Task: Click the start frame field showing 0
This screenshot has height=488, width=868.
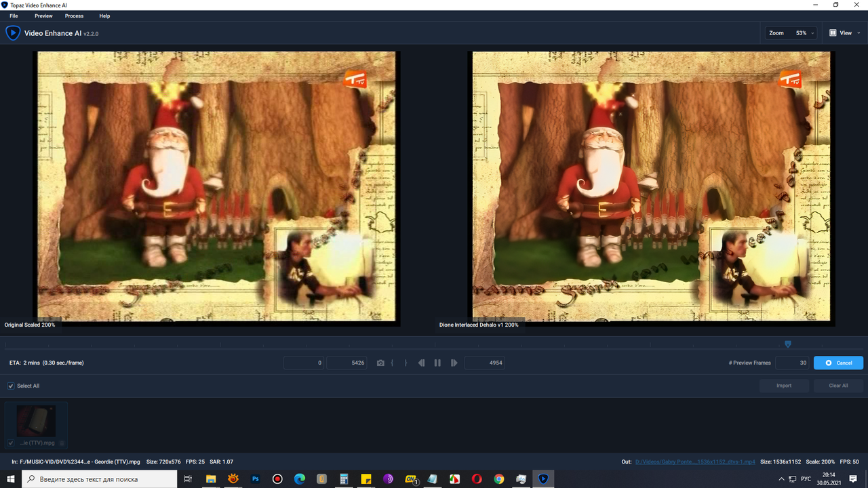Action: (x=304, y=363)
